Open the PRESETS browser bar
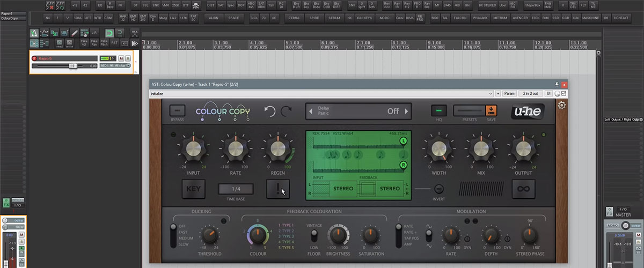Screen dimensions: 644x268 coord(470,110)
